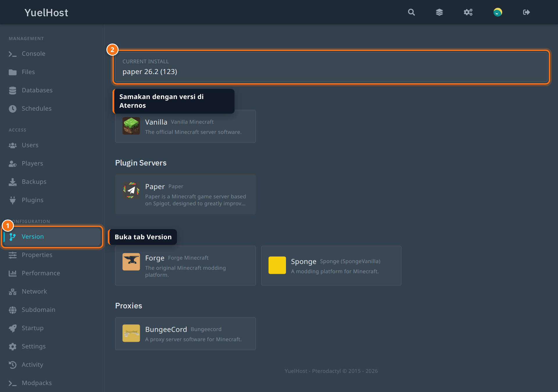Screen dimensions: 558x392
Task: Click the 'CURRENT INSTALL' label
Action: 145,62
